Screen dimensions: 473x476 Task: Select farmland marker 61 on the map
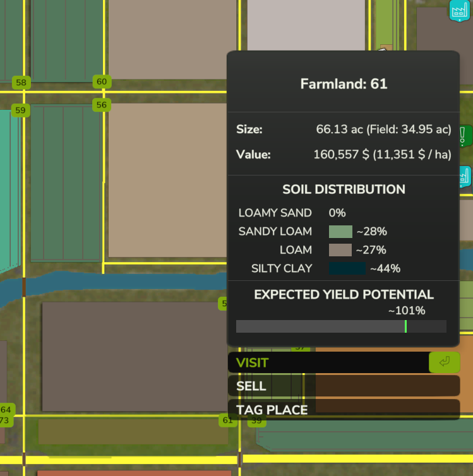click(x=228, y=420)
